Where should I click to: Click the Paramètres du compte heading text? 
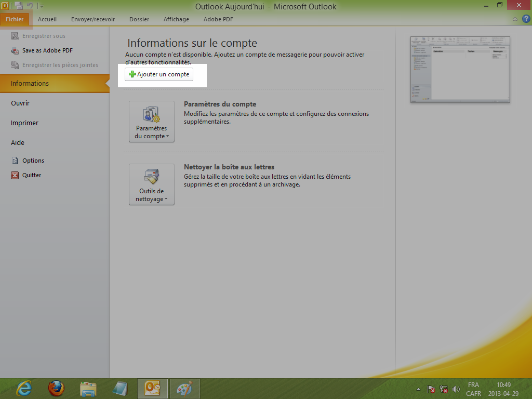pyautogui.click(x=220, y=104)
